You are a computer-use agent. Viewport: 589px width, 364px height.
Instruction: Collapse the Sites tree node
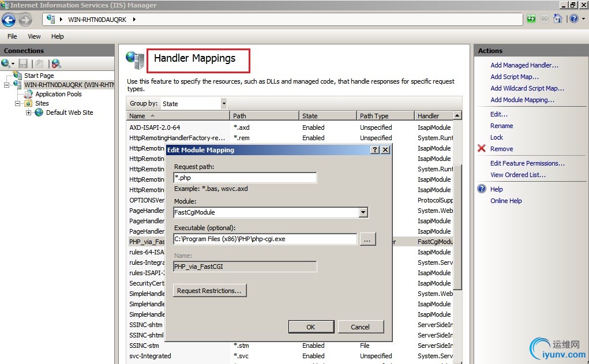tap(17, 103)
